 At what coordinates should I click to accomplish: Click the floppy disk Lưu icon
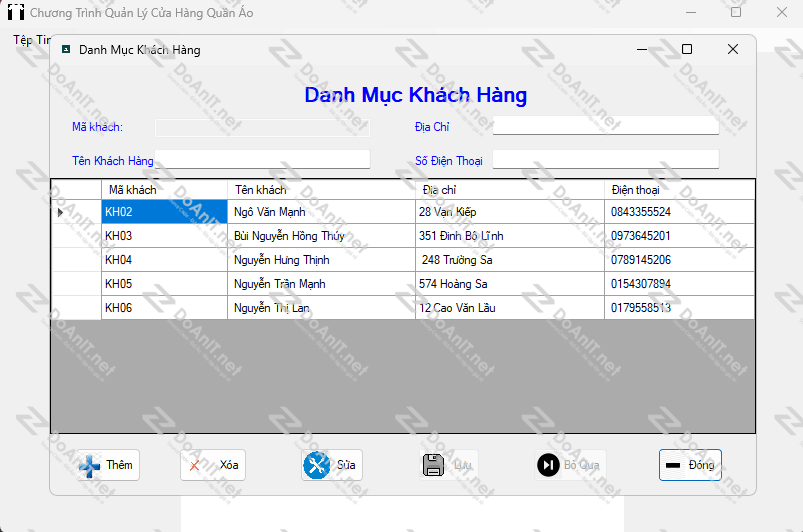tap(433, 465)
